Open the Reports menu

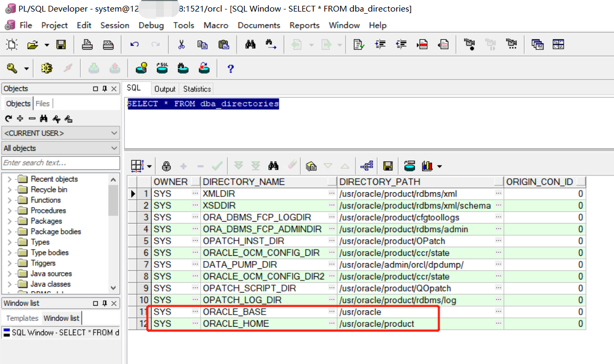[x=304, y=25]
